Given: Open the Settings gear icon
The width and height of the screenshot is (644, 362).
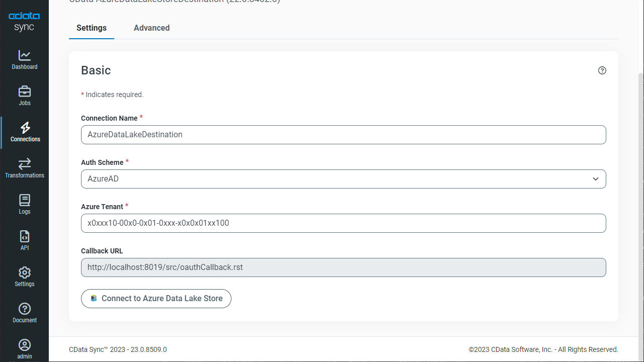Looking at the screenshot, I should coord(24,273).
